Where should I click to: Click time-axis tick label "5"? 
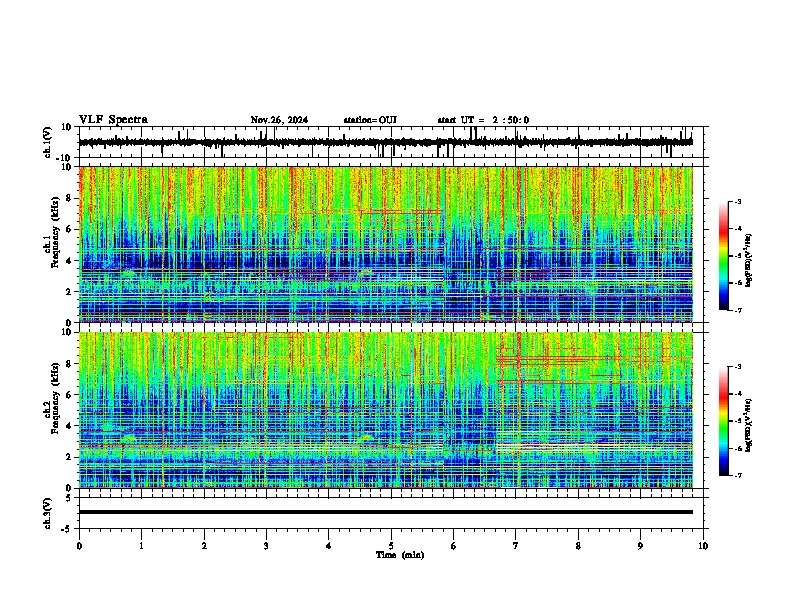391,546
